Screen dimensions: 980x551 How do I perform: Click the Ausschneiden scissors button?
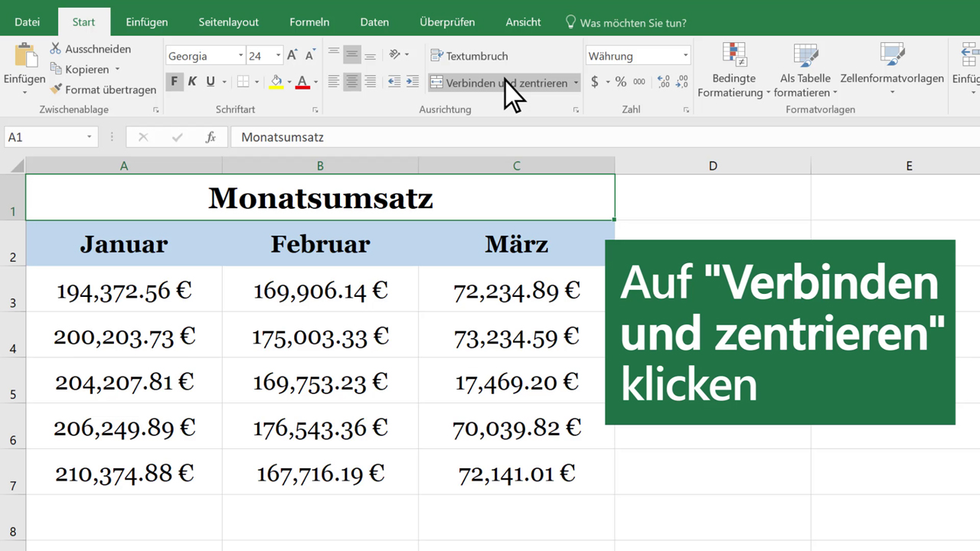click(90, 48)
